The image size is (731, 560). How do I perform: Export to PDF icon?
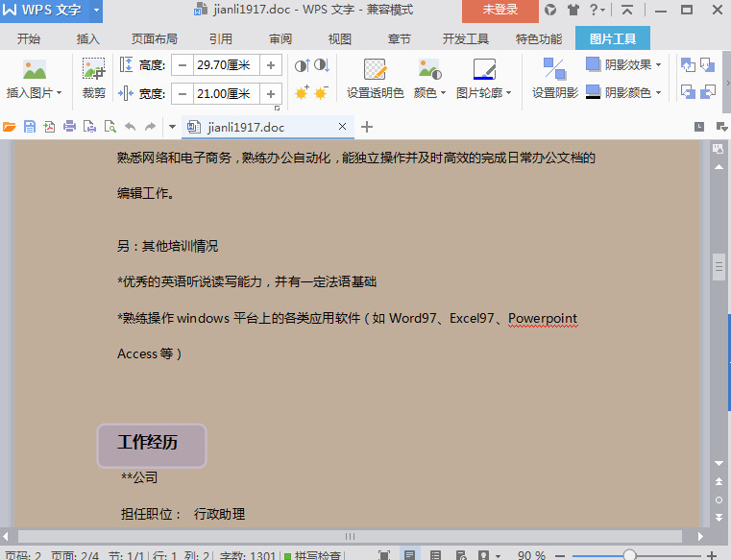(x=49, y=127)
